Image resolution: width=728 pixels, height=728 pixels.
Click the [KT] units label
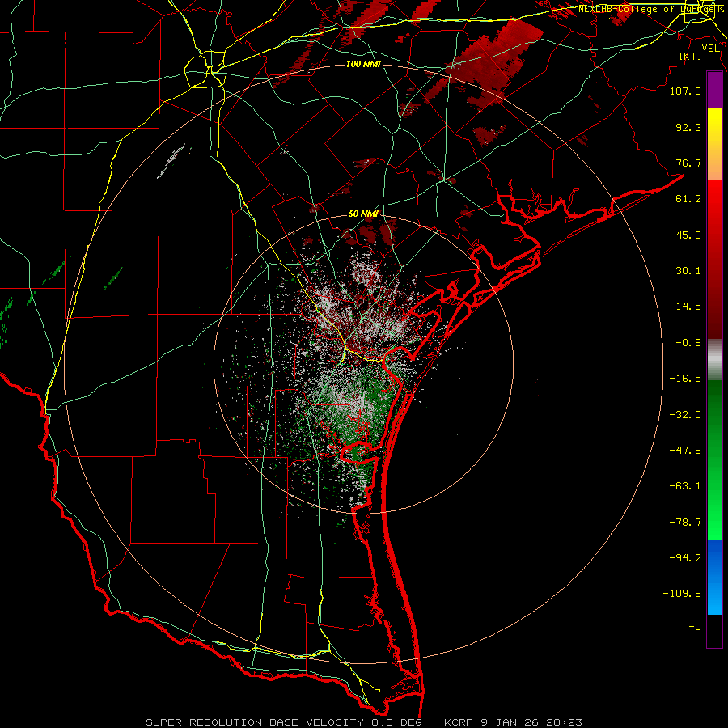(690, 56)
